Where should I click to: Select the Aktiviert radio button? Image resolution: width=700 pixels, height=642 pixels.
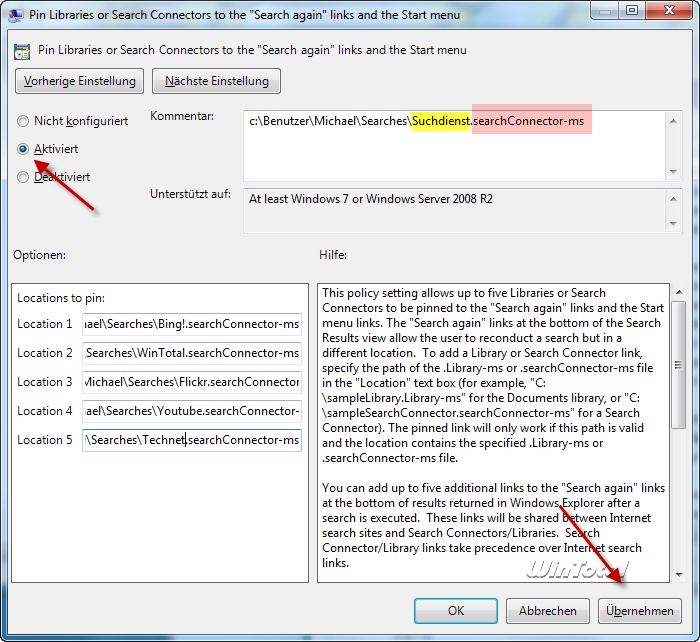(23, 149)
